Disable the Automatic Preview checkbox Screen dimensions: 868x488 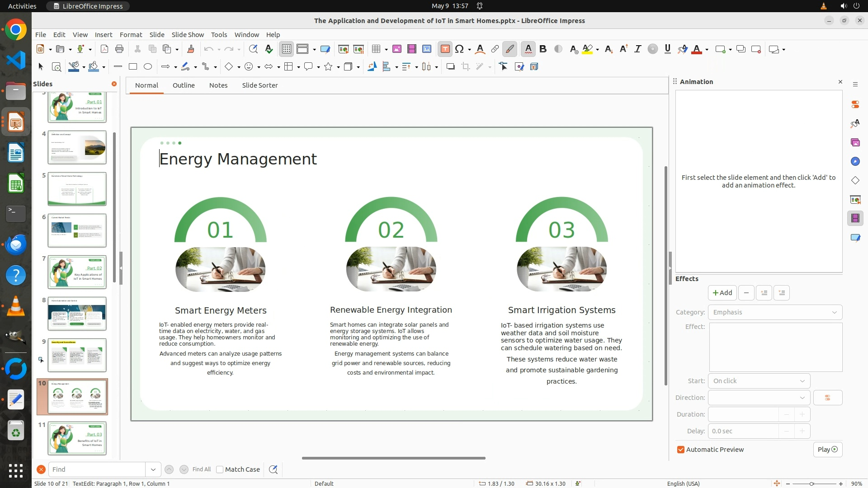pos(681,450)
